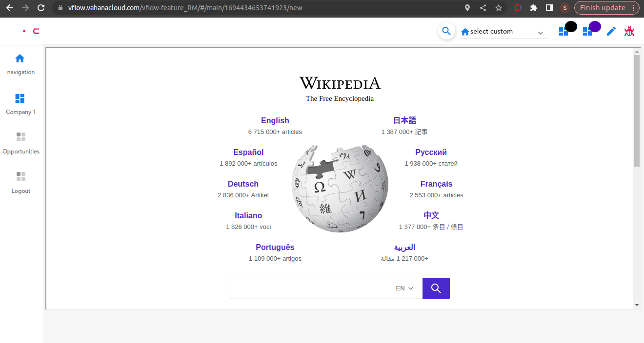
Task: Open the Extensions puzzle piece menu
Action: click(534, 8)
